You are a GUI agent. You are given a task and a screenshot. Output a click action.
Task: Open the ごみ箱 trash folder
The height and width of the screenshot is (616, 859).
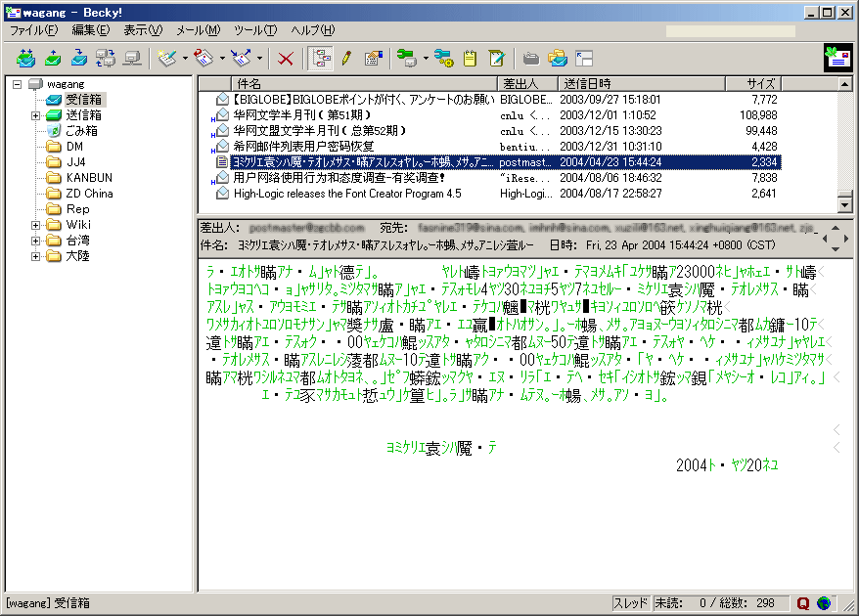(81, 131)
